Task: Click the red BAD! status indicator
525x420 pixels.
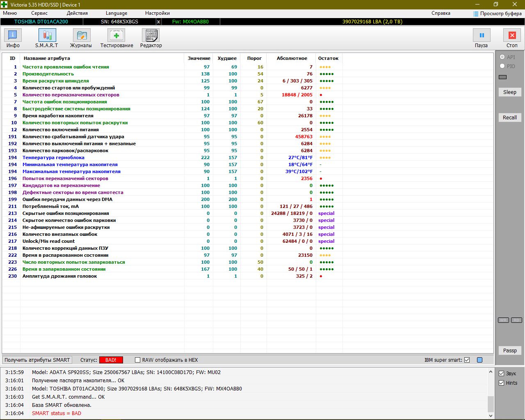Action: pos(111,360)
